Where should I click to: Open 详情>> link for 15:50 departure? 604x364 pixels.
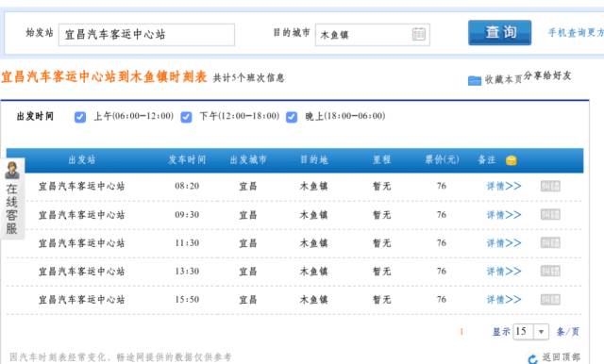click(504, 300)
